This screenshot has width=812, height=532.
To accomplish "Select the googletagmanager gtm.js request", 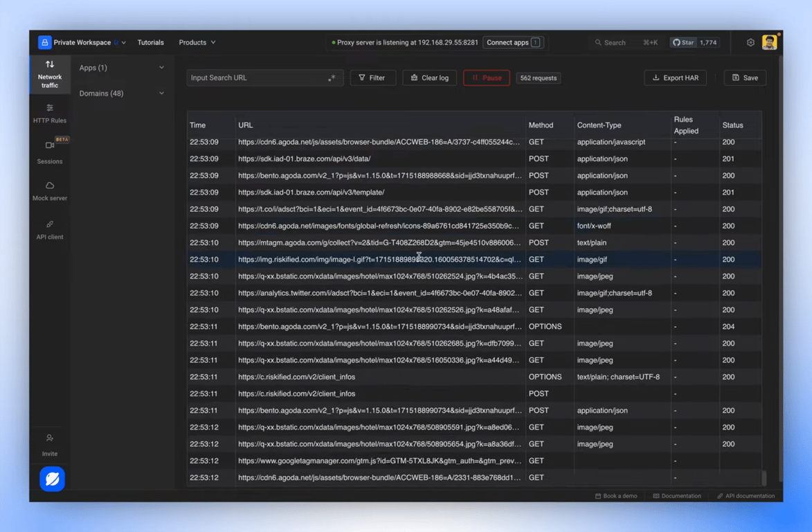I will pos(474,461).
